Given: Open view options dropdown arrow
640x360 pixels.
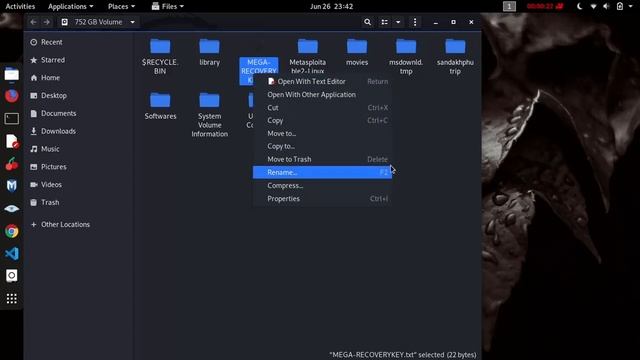Looking at the screenshot, I should pyautogui.click(x=398, y=22).
